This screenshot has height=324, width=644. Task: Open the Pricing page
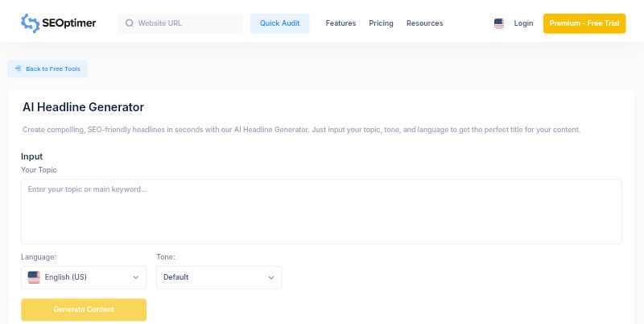pyautogui.click(x=381, y=23)
